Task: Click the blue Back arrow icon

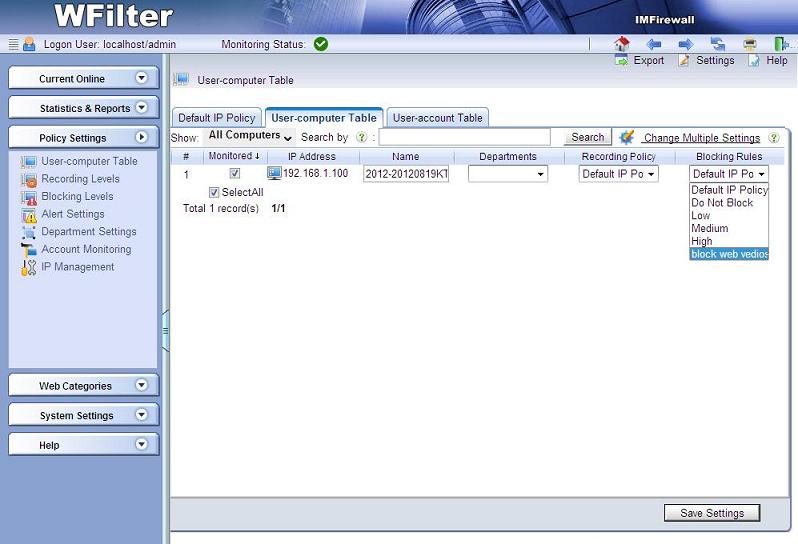Action: [x=653, y=44]
